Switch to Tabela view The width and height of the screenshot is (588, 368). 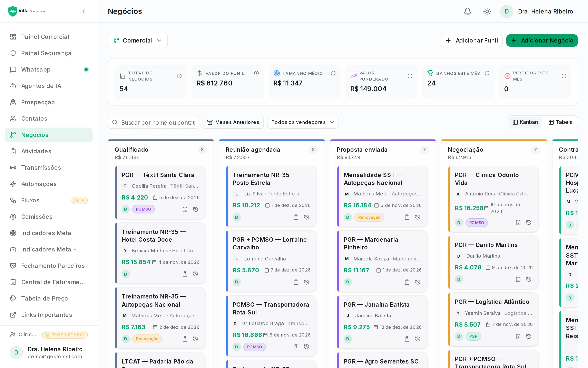tap(561, 122)
